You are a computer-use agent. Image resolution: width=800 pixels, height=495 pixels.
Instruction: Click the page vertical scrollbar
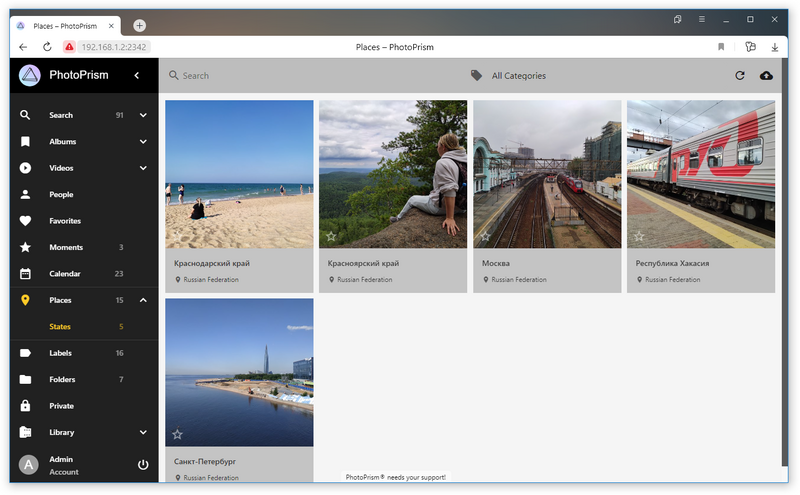785,262
